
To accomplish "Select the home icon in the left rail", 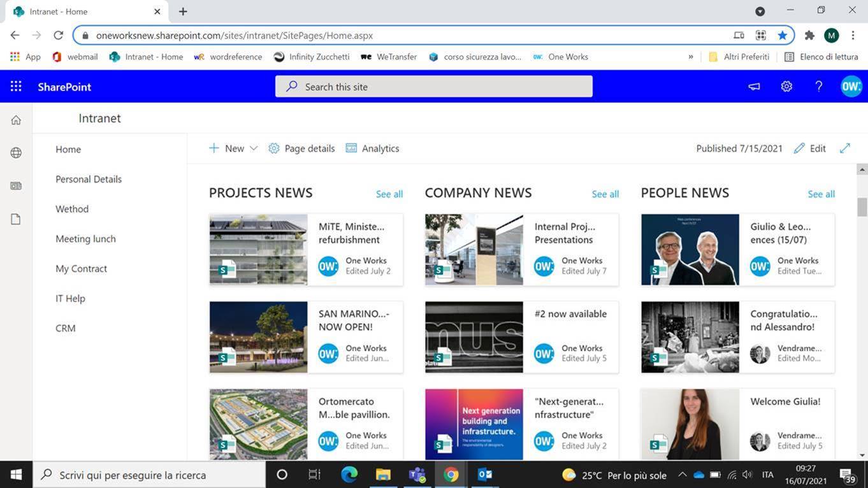I will tap(15, 119).
